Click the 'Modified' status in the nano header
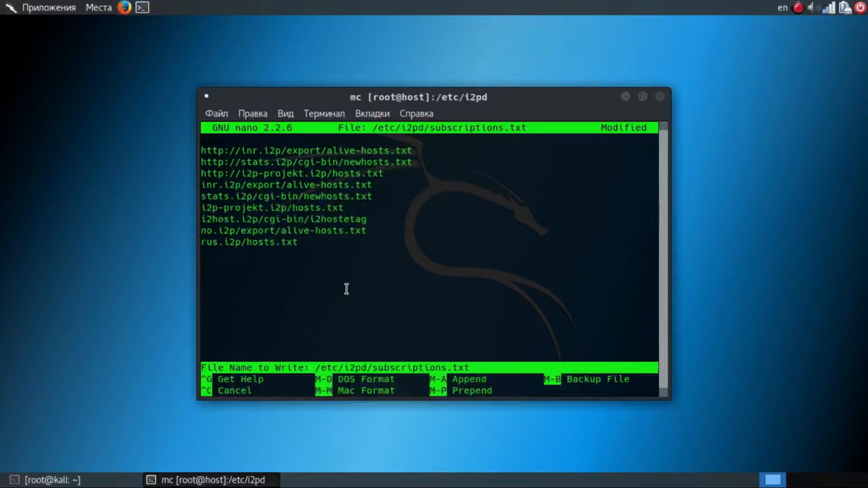This screenshot has width=868, height=488. pos(624,127)
